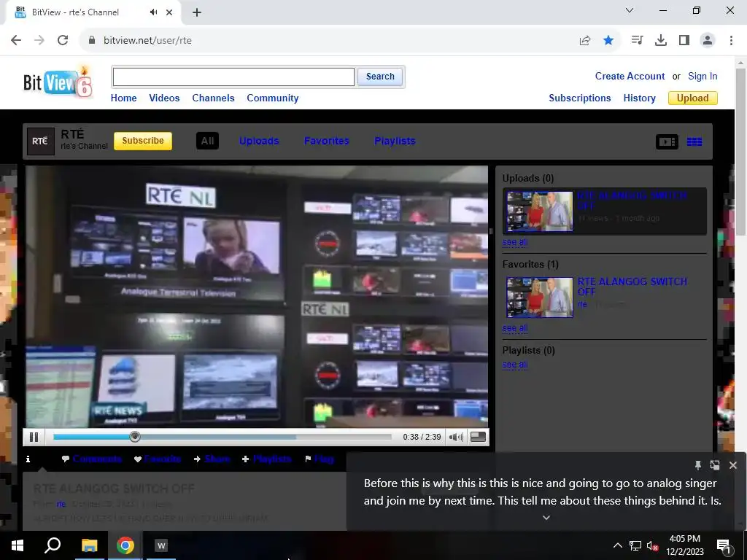Click the RTÉ channel avatar logo
This screenshot has height=560, width=747.
[x=41, y=141]
